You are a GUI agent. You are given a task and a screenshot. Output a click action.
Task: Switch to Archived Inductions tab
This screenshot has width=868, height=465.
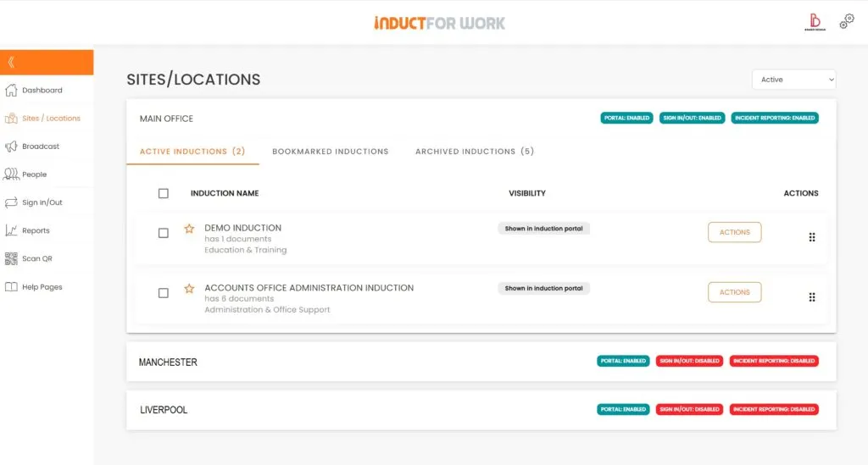pyautogui.click(x=475, y=152)
